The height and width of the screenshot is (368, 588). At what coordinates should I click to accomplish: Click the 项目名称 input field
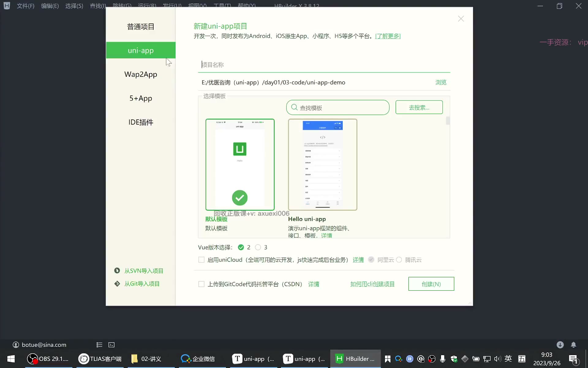[x=324, y=65]
